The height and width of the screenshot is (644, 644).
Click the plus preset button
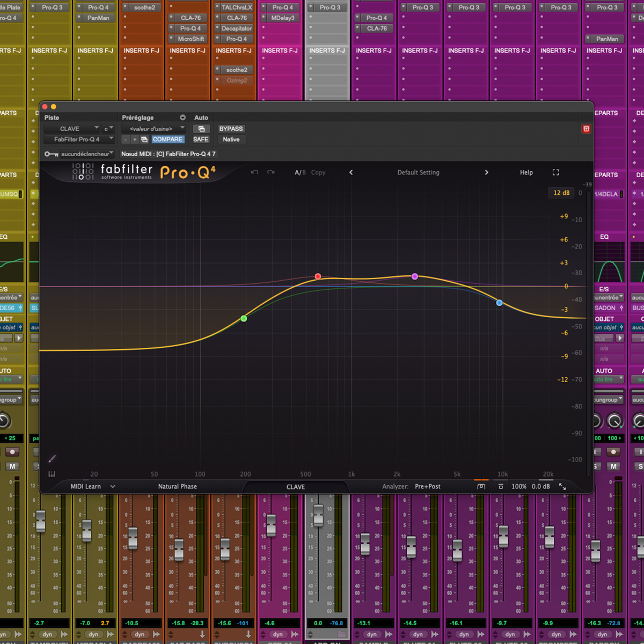[x=135, y=140]
